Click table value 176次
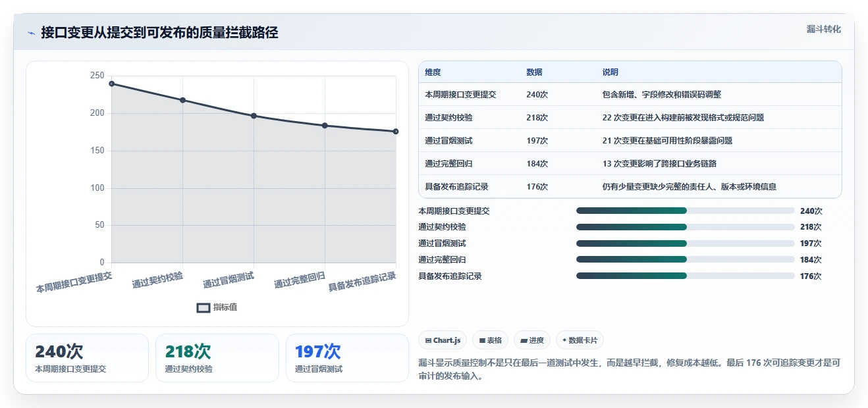868x408 pixels. coord(537,187)
